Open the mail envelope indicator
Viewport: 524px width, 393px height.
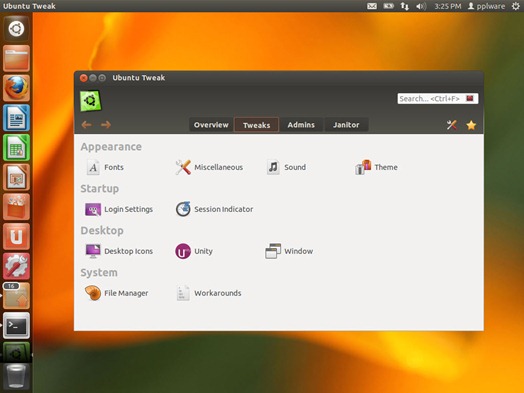pos(372,6)
